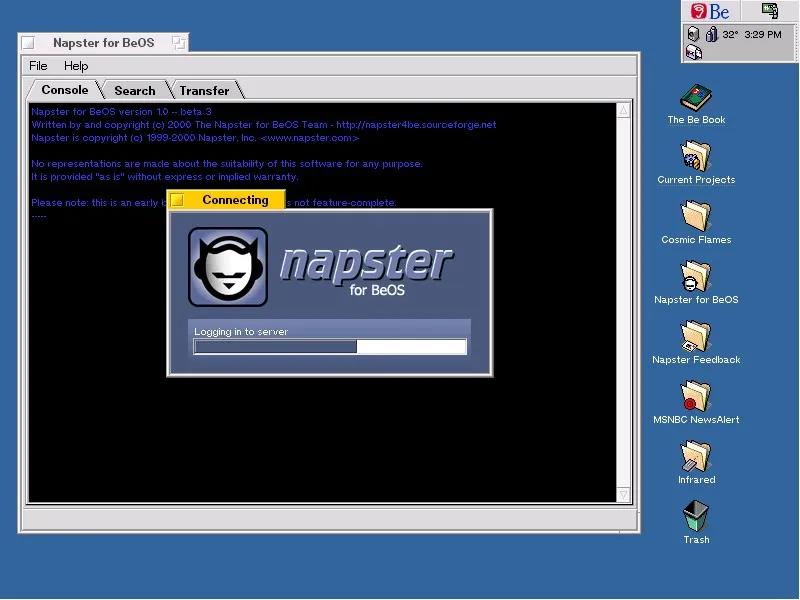Switch to the Console tab
Viewport: 800px width, 600px height.
65,90
